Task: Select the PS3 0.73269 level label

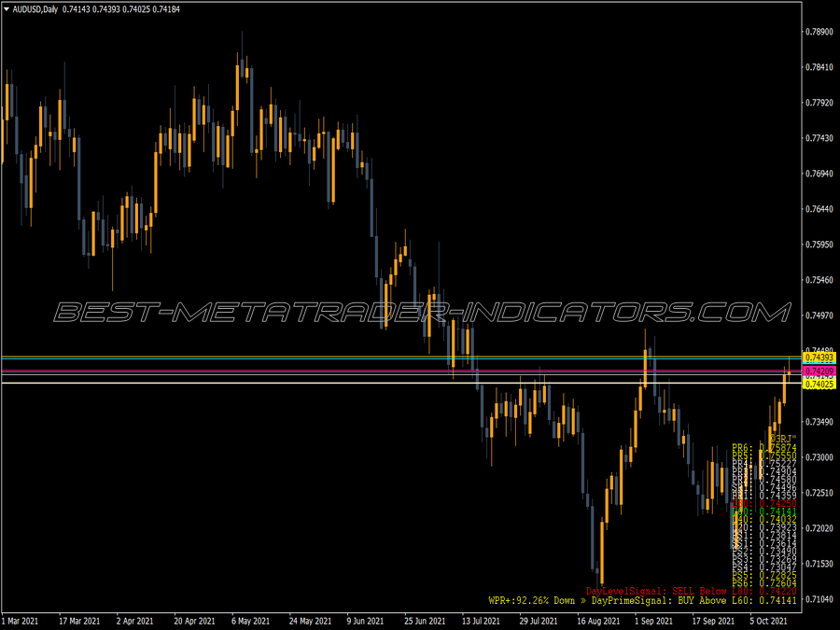Action: click(763, 559)
